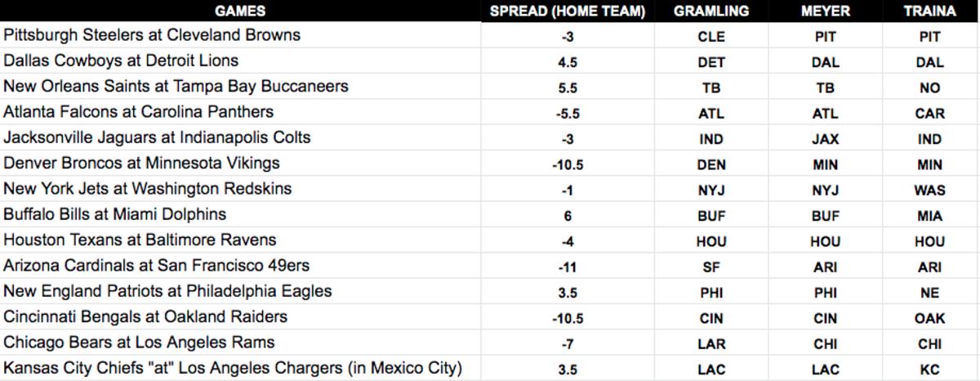Click the Dallas Cowboys at Detroit Lions row
This screenshot has height=381, width=980.
[121, 61]
